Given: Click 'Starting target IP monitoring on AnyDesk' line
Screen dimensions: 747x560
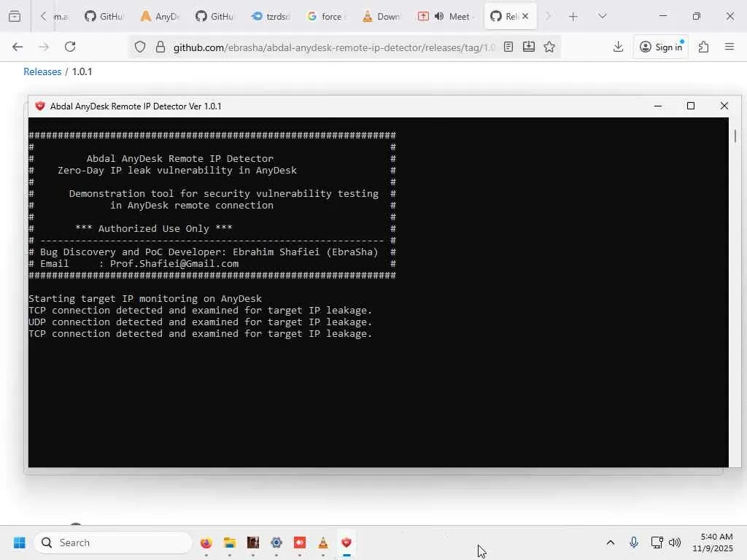Looking at the screenshot, I should (145, 298).
